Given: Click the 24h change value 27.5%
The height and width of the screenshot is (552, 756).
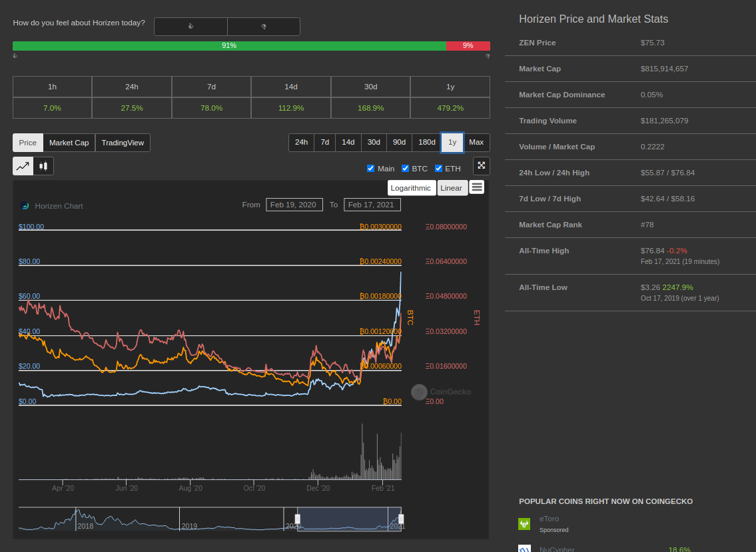Looking at the screenshot, I should [x=132, y=108].
